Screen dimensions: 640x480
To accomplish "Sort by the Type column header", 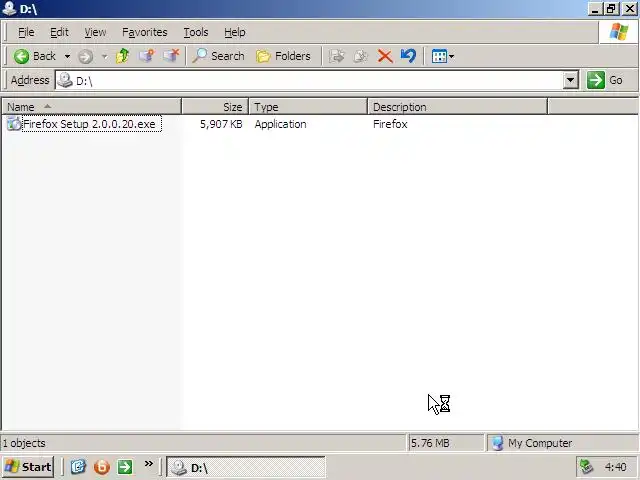I will [308, 107].
